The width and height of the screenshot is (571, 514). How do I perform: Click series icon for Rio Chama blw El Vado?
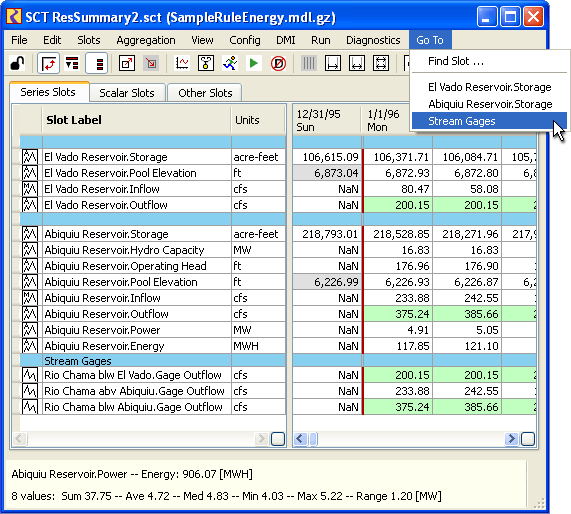(x=30, y=375)
